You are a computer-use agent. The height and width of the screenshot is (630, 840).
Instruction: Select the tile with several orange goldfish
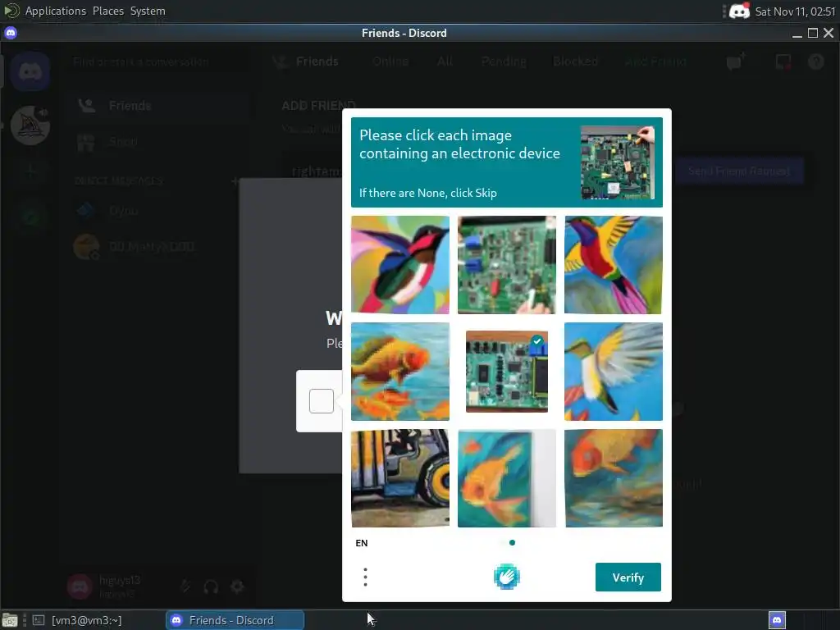400,372
